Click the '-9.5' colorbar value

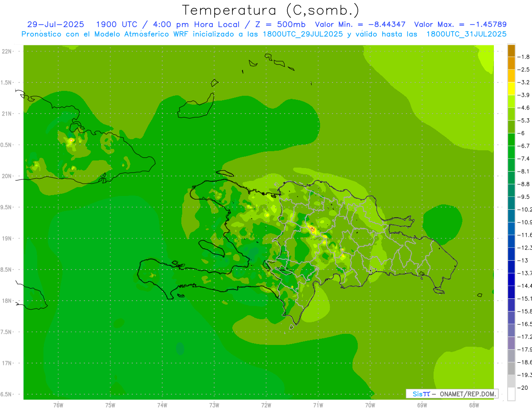point(524,197)
